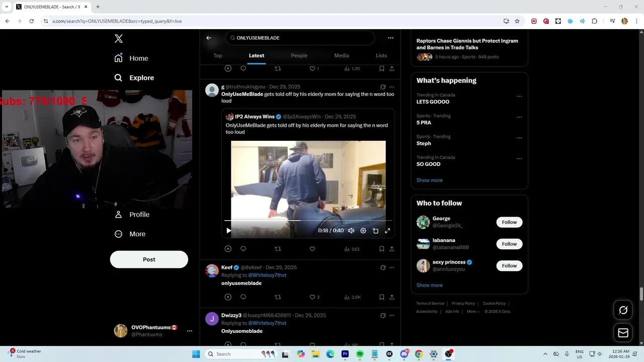This screenshot has height=362, width=644.
Task: Switch to Media tab
Action: (342, 55)
